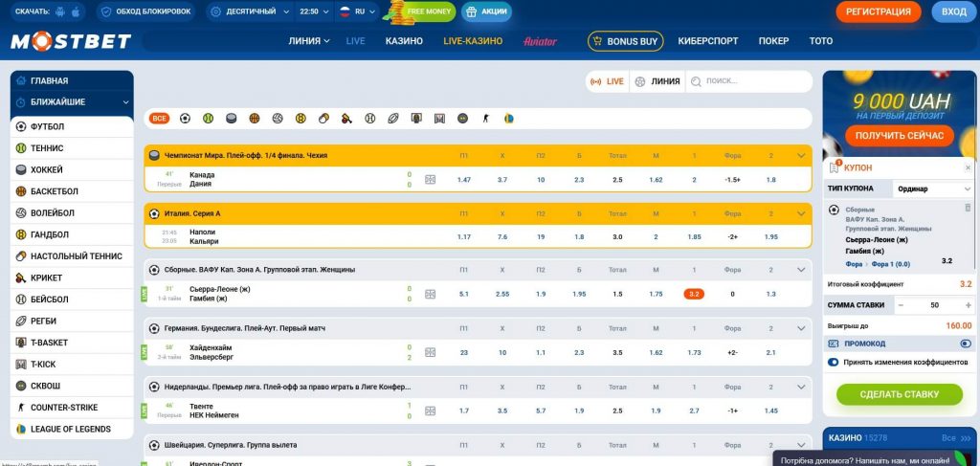Select the table tennis filter icon
This screenshot has height=466, width=980.
(x=323, y=118)
